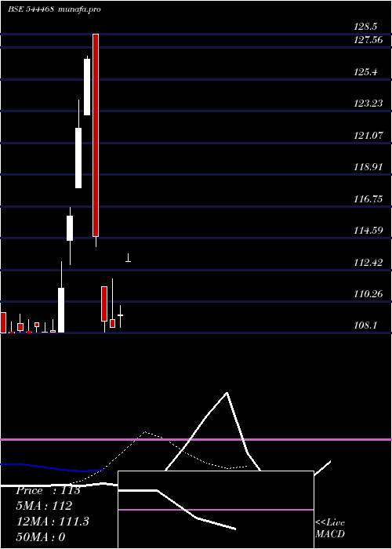
Task: Click the BSE 544468 ticker label
Action: pos(31,9)
